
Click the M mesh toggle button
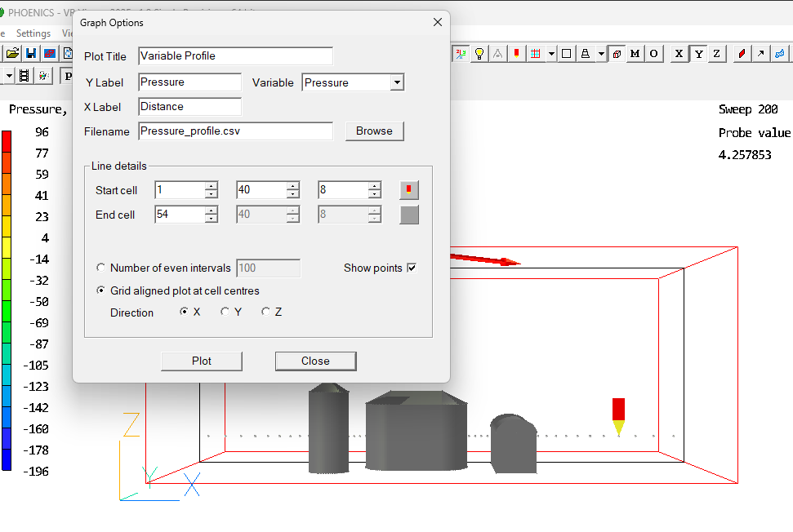point(635,53)
